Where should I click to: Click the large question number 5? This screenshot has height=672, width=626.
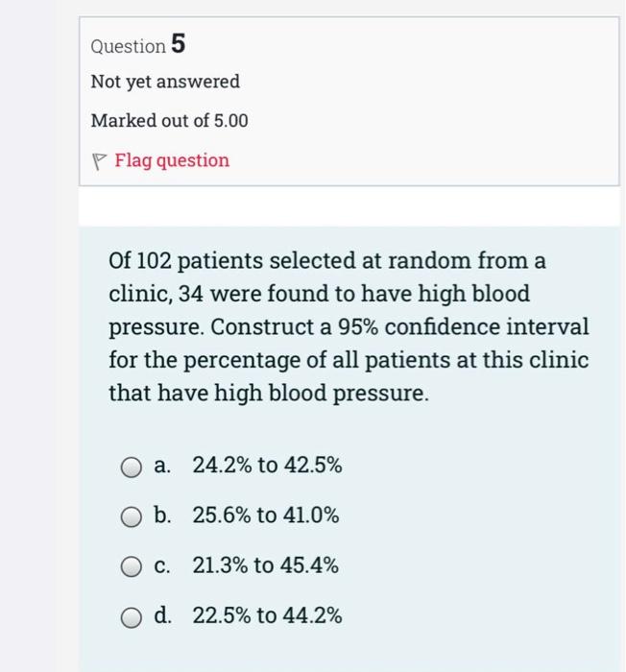tap(179, 44)
